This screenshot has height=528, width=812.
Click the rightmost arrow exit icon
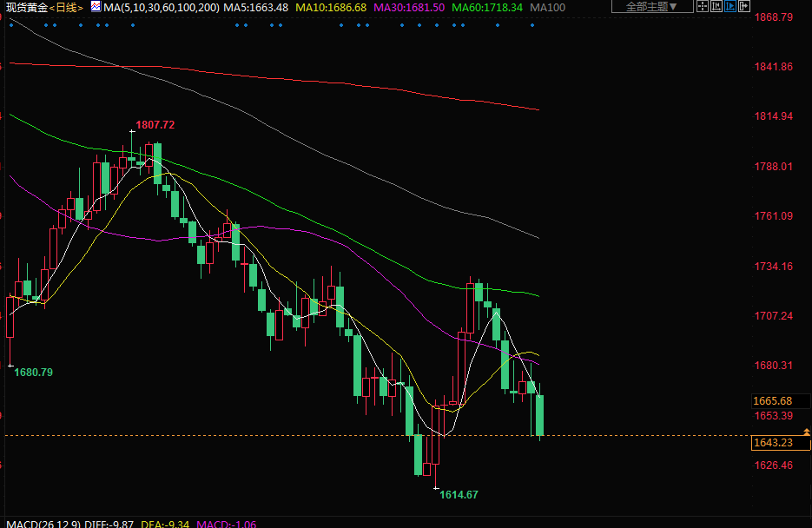(744, 6)
